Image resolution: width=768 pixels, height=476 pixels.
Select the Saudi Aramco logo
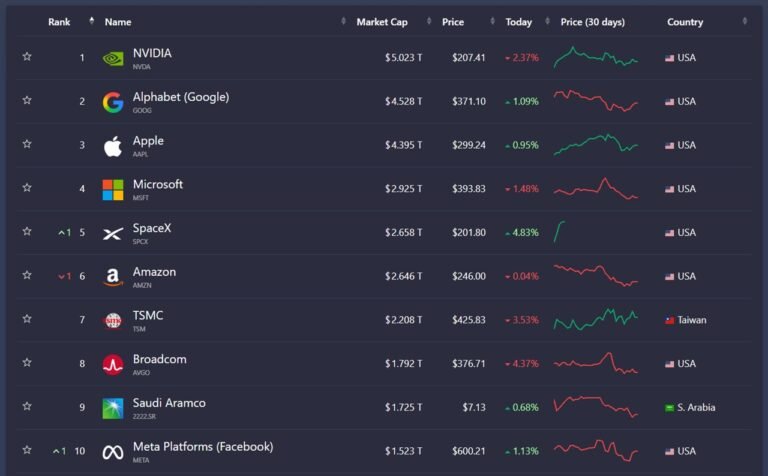coord(113,408)
